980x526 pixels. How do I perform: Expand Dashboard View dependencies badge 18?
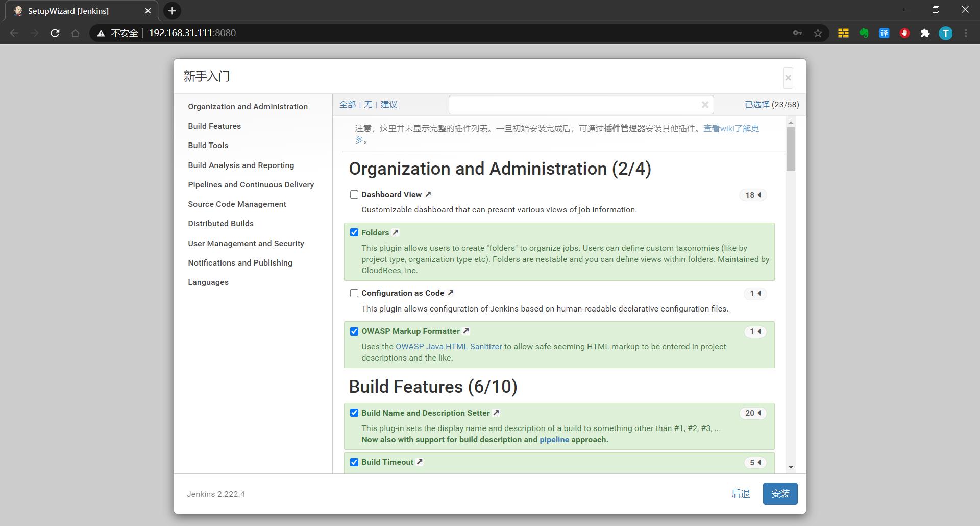tap(753, 195)
